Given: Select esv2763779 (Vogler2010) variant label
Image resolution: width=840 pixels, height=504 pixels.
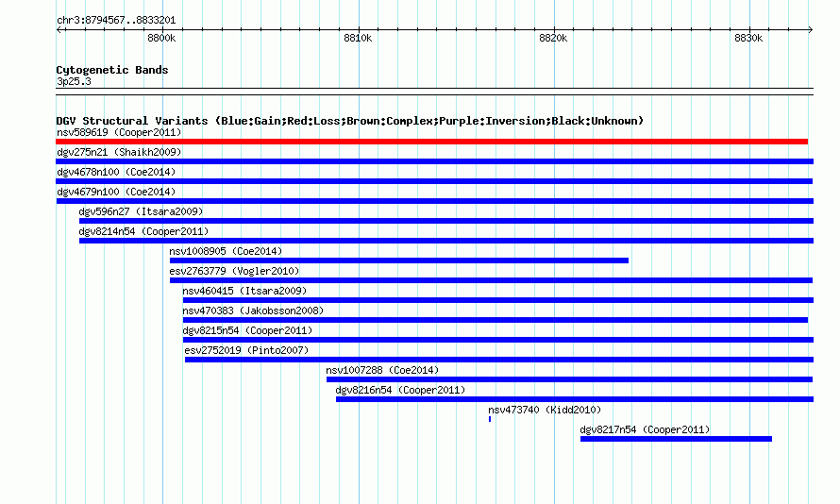Looking at the screenshot, I should pos(234,271).
